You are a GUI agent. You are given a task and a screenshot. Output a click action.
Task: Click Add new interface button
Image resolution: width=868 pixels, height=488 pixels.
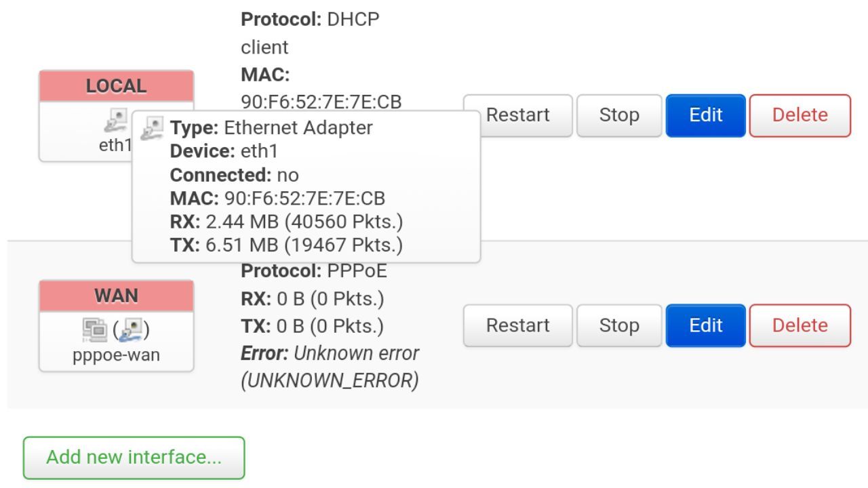pos(134,457)
